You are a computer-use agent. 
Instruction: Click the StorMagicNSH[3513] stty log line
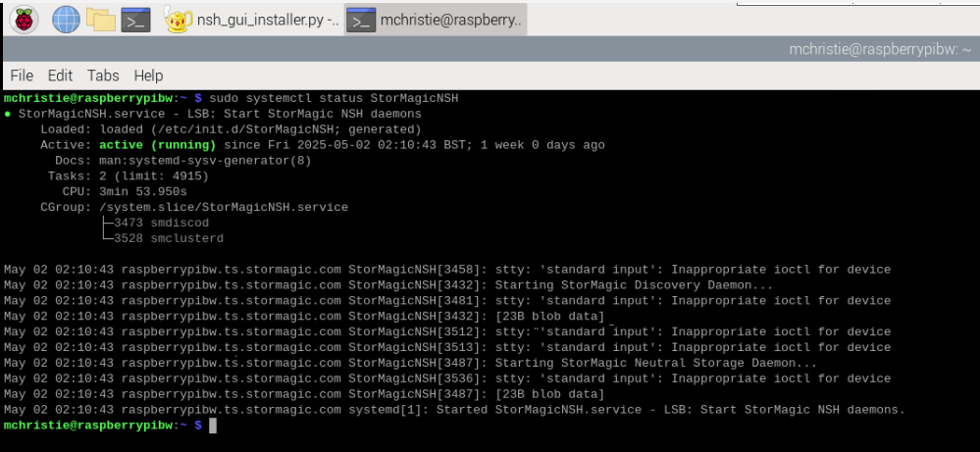(x=447, y=347)
